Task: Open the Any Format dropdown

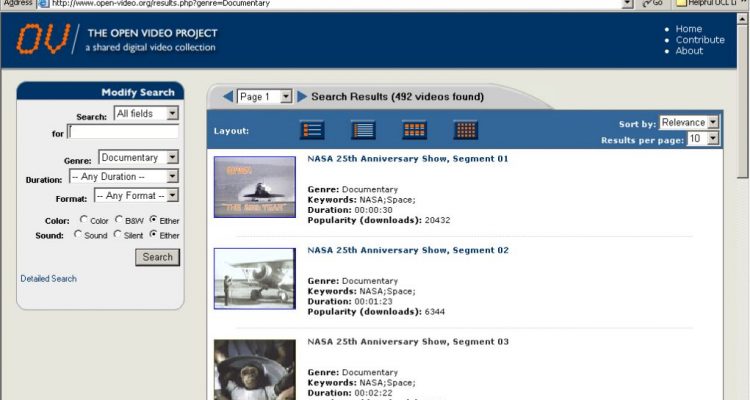Action: (136, 196)
